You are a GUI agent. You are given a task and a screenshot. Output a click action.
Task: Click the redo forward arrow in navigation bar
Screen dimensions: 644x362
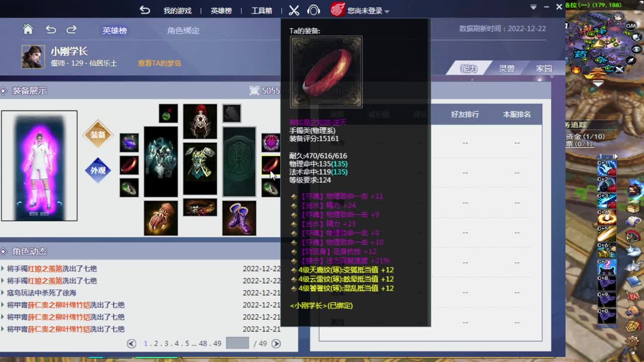(71, 30)
